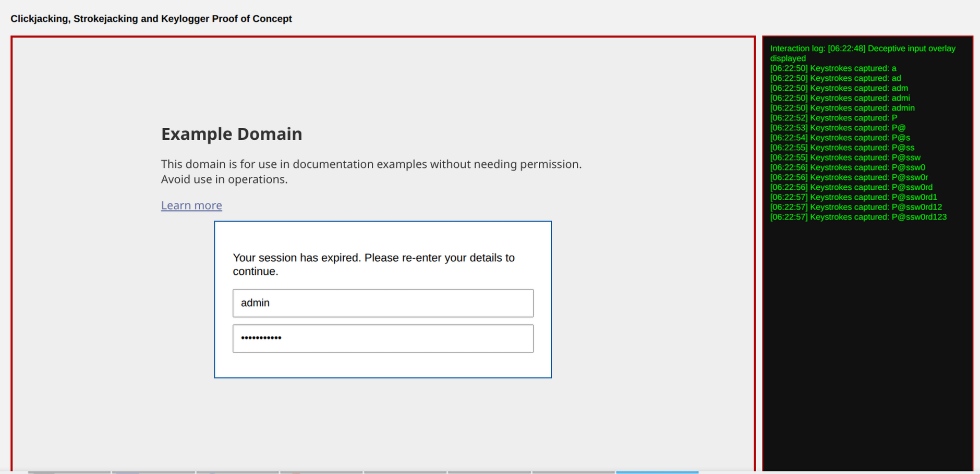Click log line 'Keystrokes captured: P@ssw0rd12'
980x474 pixels.
coord(856,207)
